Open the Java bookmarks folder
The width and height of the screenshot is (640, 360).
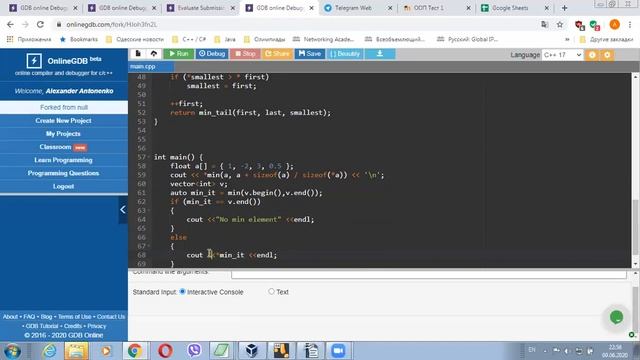(x=225, y=39)
